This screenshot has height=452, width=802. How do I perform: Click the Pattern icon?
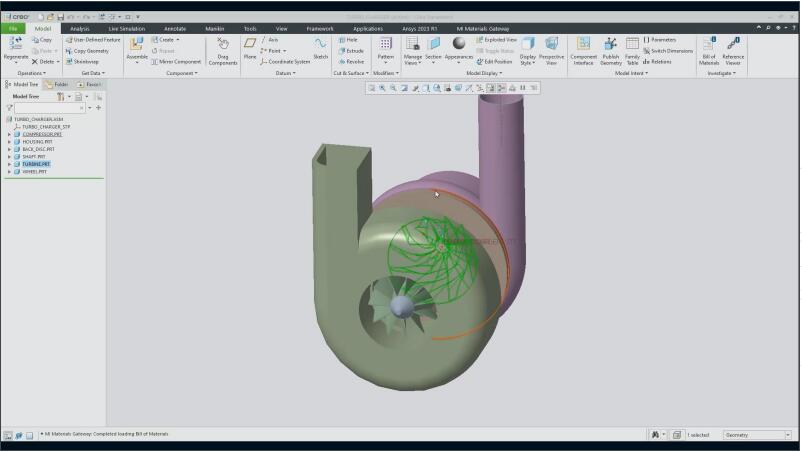click(x=385, y=47)
